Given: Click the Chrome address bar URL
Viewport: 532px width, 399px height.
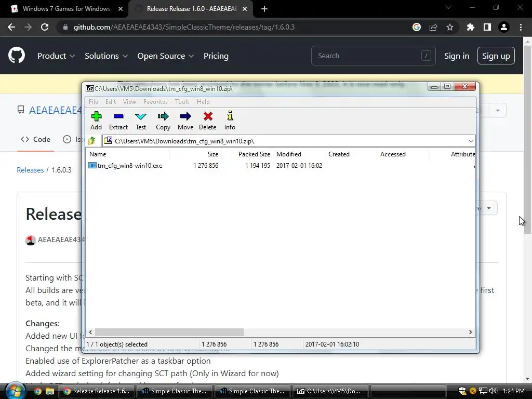Looking at the screenshot, I should click(184, 27).
